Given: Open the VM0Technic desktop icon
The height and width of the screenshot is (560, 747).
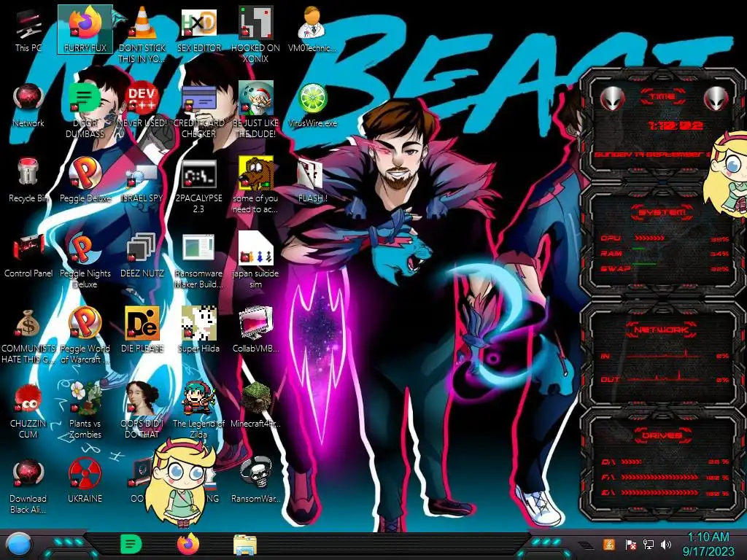Looking at the screenshot, I should [x=312, y=29].
